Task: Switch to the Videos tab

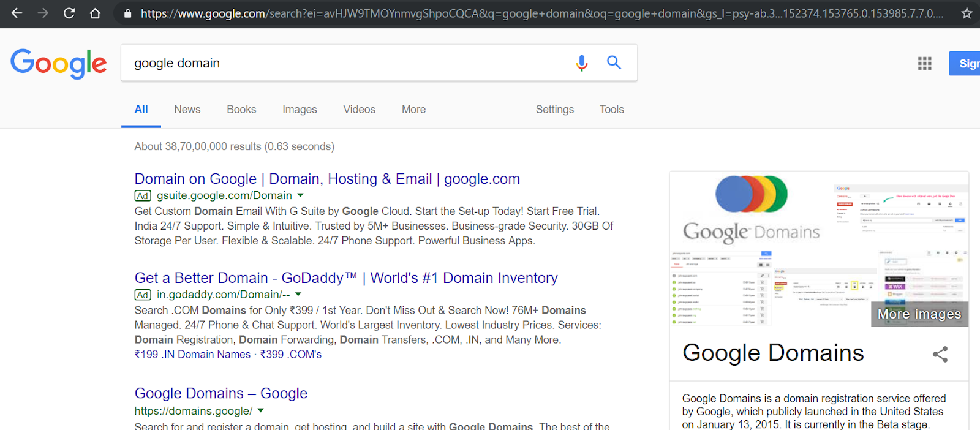Action: (359, 110)
